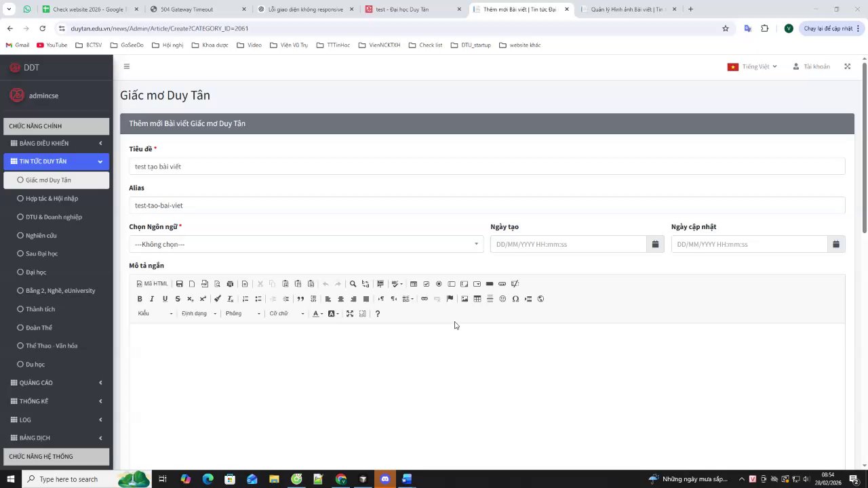Image resolution: width=868 pixels, height=488 pixels.
Task: Toggle underline formatting
Action: pos(165,299)
